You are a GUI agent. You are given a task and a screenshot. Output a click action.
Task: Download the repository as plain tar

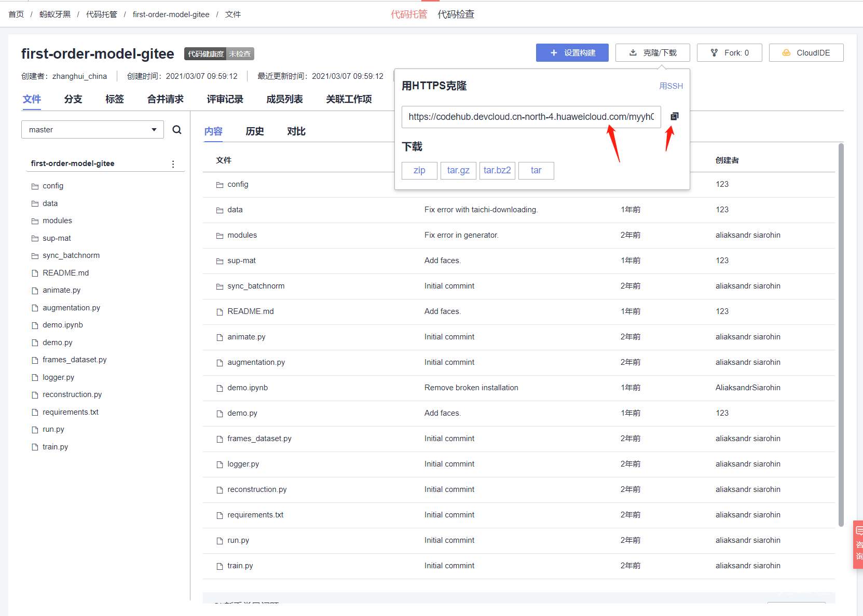[536, 170]
